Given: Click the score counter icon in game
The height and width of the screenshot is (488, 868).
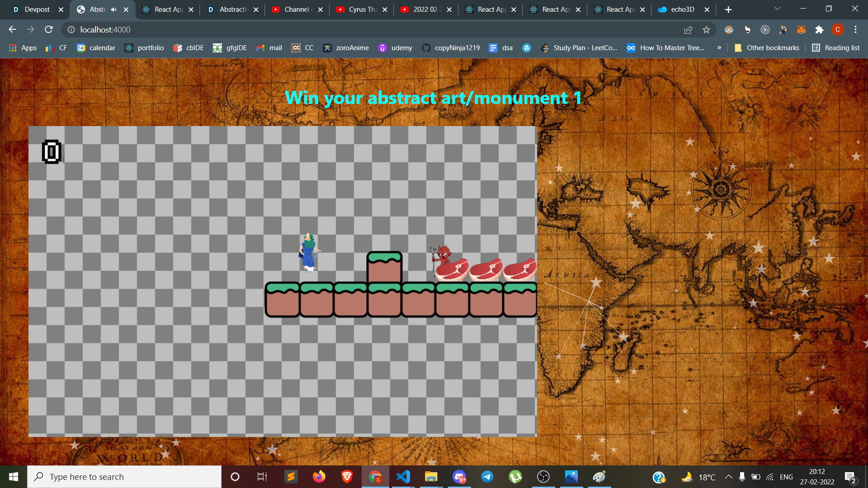Looking at the screenshot, I should pos(52,152).
